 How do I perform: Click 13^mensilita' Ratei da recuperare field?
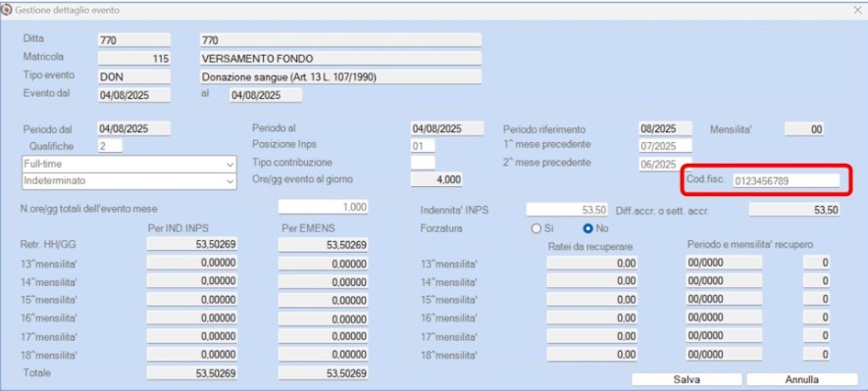[591, 264]
